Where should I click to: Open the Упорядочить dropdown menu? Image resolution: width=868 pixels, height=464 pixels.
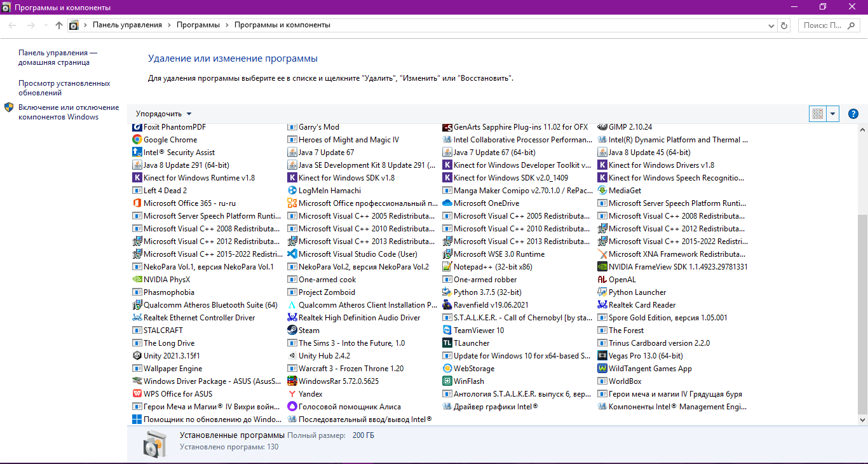[x=163, y=114]
